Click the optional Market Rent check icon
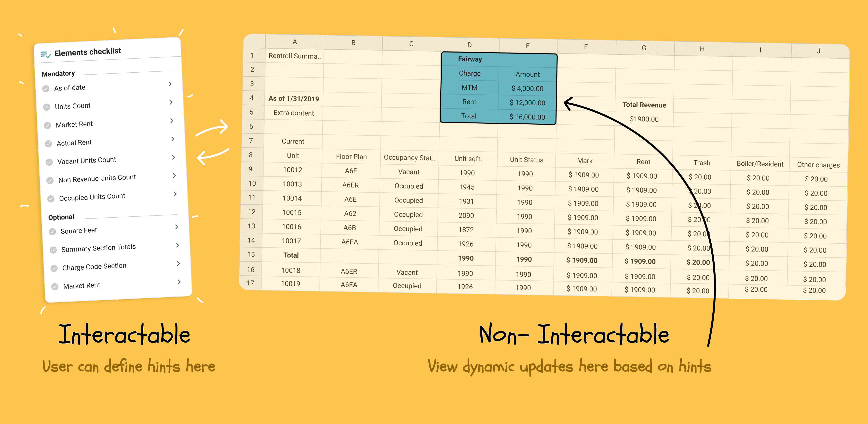This screenshot has width=868, height=424. click(x=54, y=287)
